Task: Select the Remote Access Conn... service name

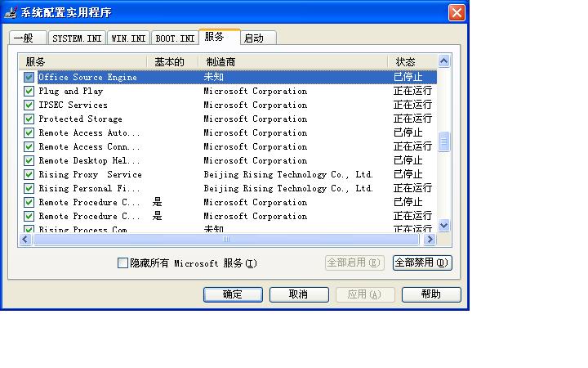Action: [x=89, y=147]
